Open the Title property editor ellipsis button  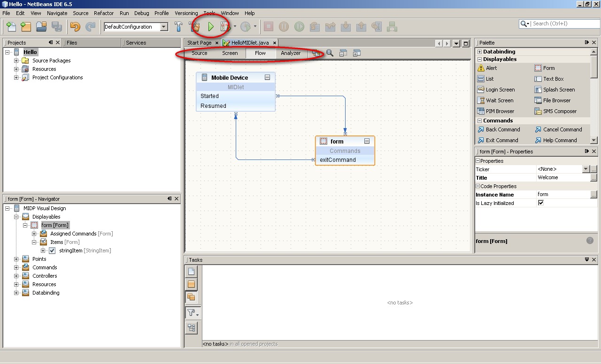pyautogui.click(x=593, y=178)
